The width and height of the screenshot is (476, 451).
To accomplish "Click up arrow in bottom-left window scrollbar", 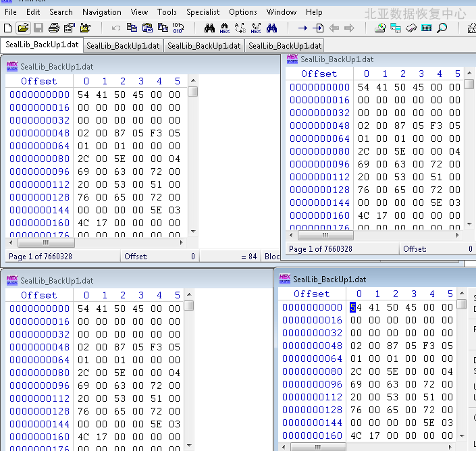I will coord(189,294).
